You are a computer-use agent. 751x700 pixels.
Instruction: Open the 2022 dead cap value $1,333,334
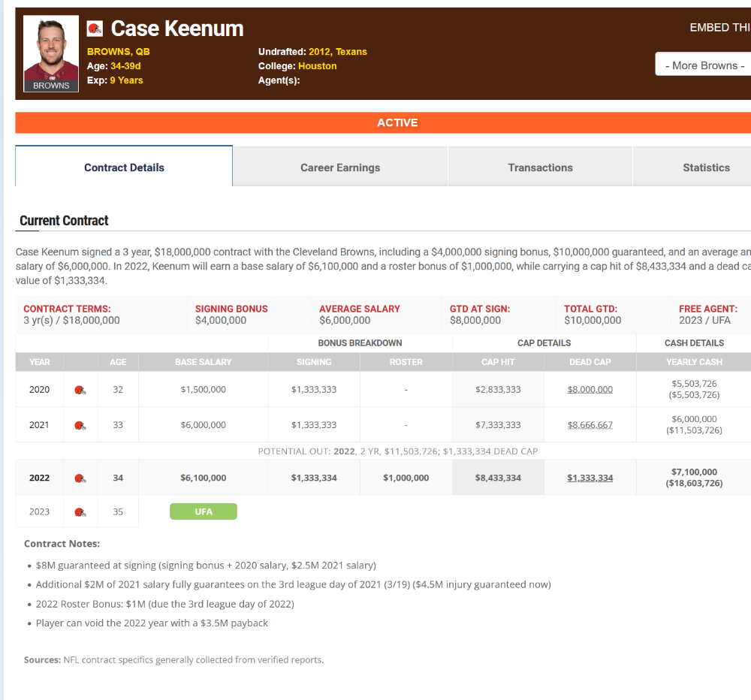590,478
